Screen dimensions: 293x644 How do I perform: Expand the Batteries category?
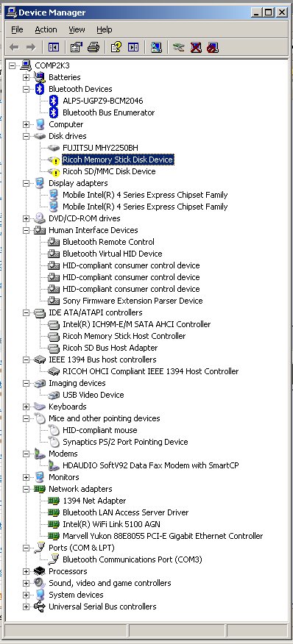tap(26, 77)
